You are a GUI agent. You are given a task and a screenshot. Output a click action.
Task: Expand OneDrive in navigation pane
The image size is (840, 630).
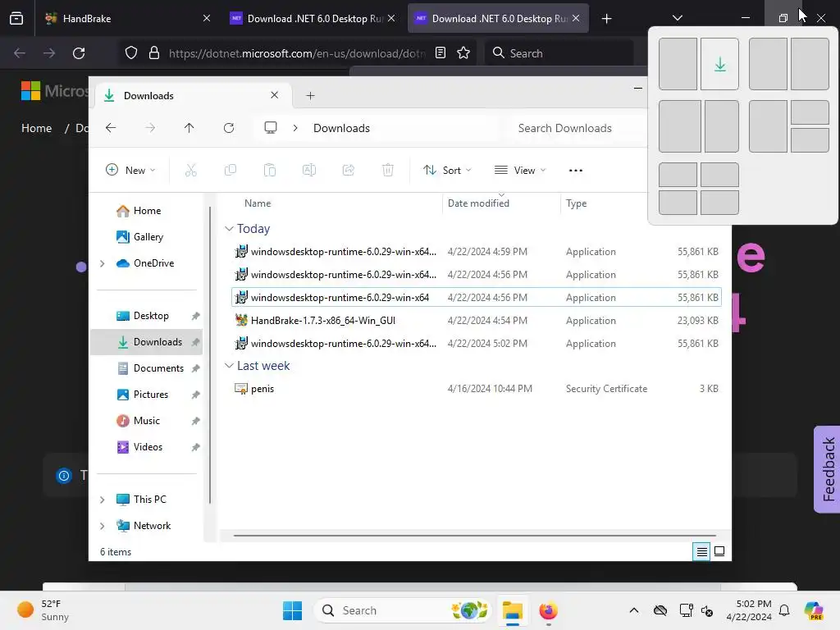pos(103,263)
